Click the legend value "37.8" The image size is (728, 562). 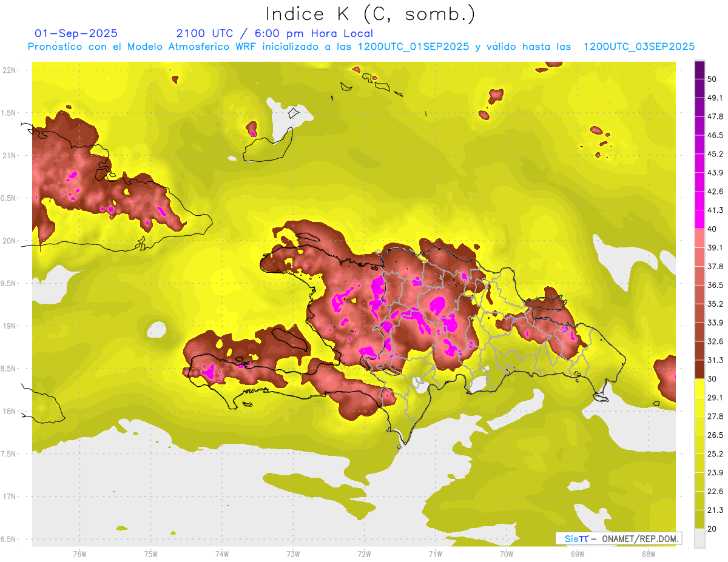[715, 266]
